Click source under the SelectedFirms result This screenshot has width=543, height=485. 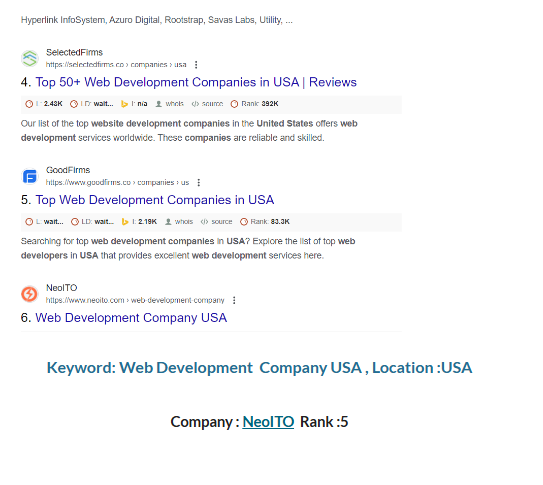(207, 104)
